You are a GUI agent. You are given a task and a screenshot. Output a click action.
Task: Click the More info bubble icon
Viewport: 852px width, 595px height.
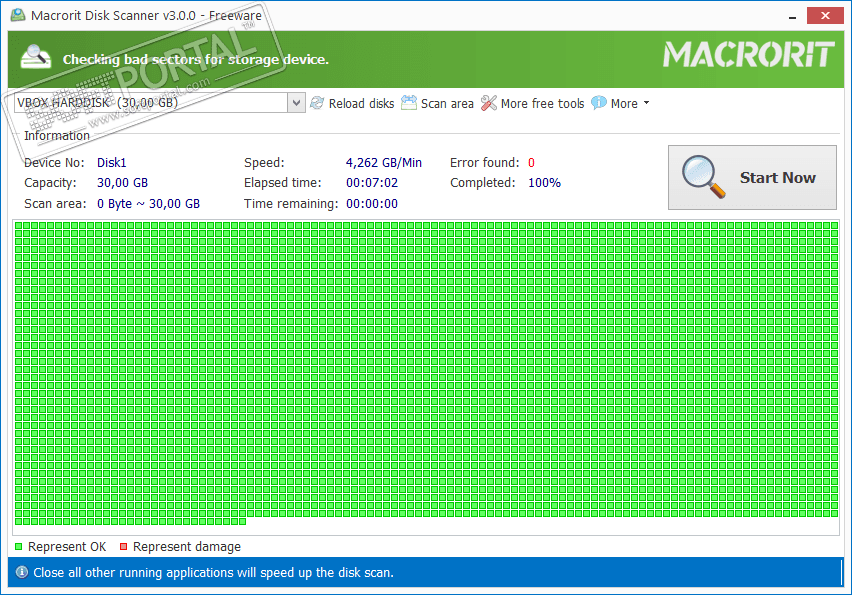coord(598,103)
